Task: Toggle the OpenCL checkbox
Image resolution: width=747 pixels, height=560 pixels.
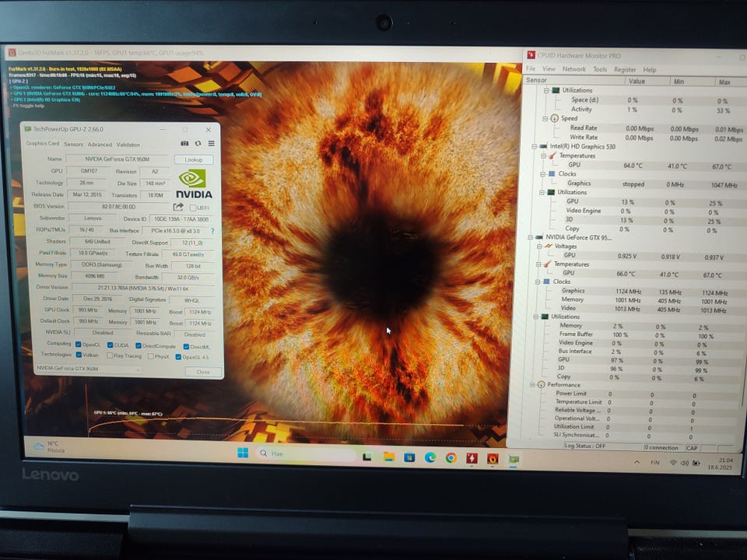Action: (78, 345)
